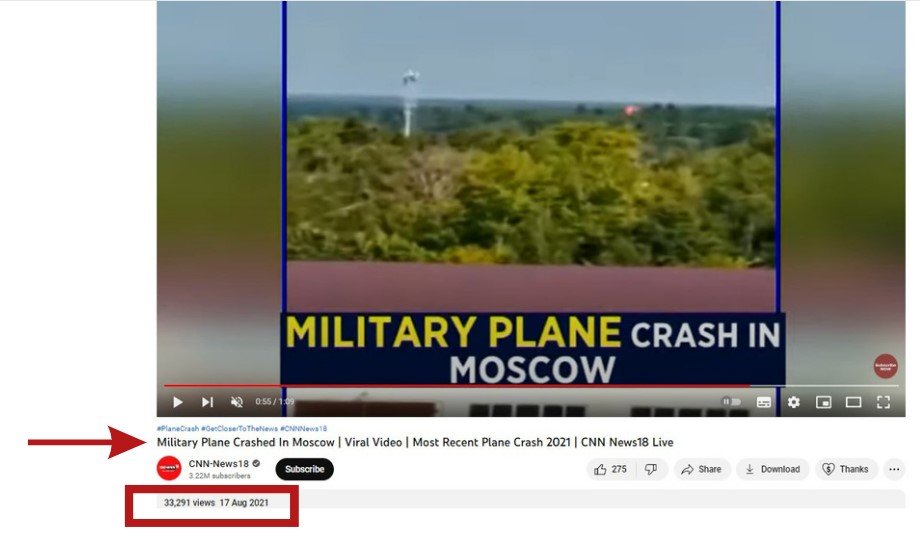Screen dimensions: 920x537
Task: Download the video
Action: (773, 469)
